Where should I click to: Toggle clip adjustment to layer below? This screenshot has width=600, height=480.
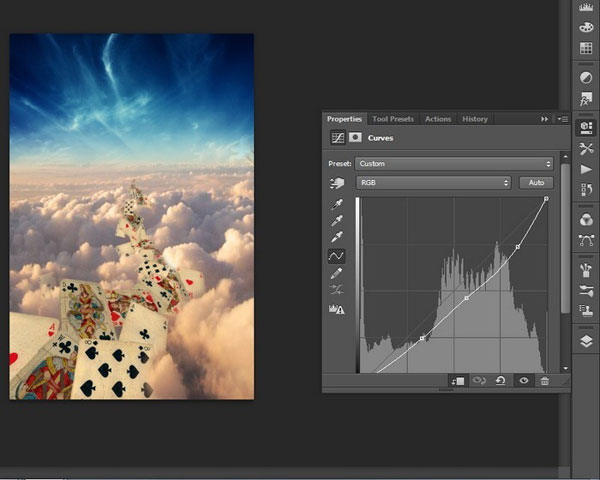458,381
